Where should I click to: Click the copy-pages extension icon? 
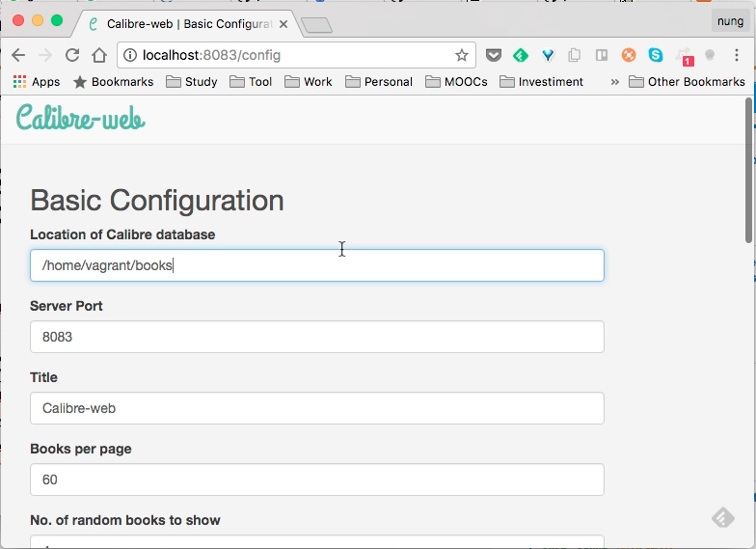tap(575, 55)
